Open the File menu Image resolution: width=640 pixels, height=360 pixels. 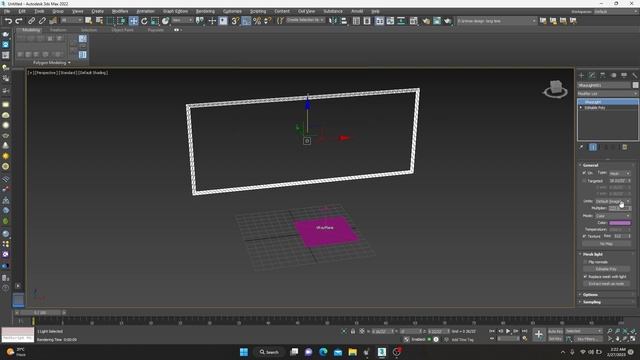point(7,11)
